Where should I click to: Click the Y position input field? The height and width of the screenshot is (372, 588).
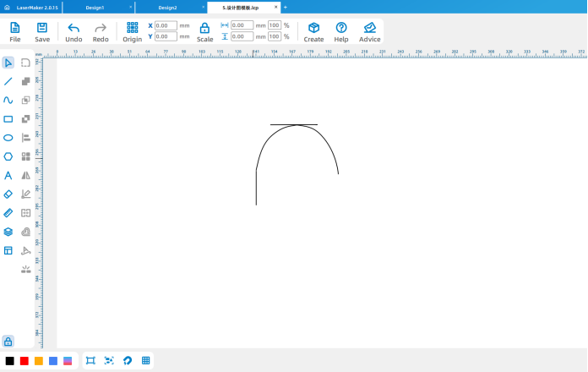pos(166,36)
